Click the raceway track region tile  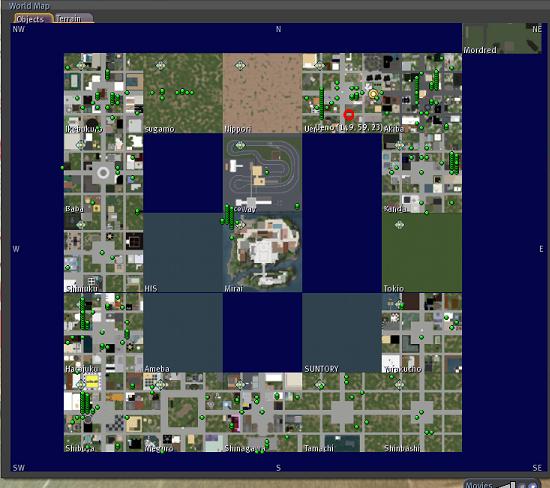pyautogui.click(x=262, y=173)
